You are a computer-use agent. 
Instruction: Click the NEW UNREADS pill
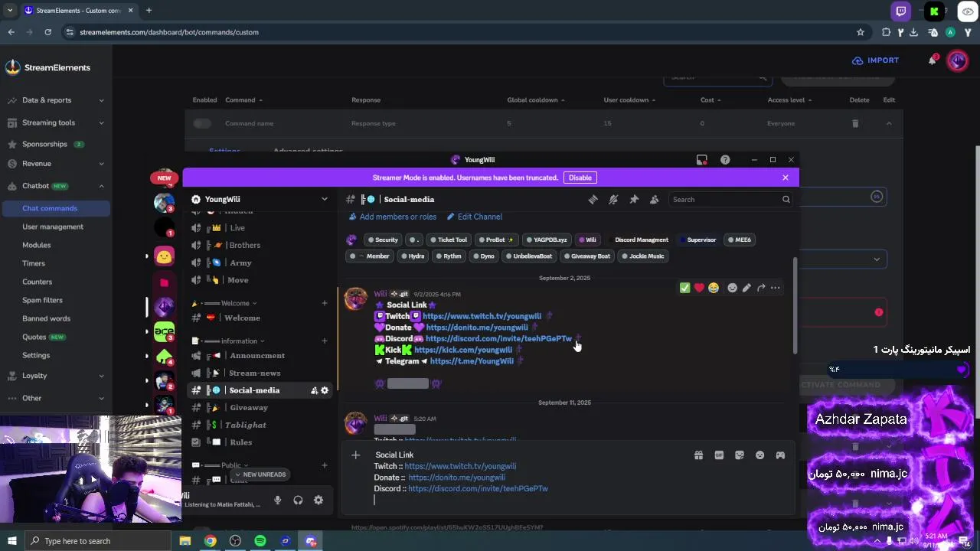[x=260, y=474]
